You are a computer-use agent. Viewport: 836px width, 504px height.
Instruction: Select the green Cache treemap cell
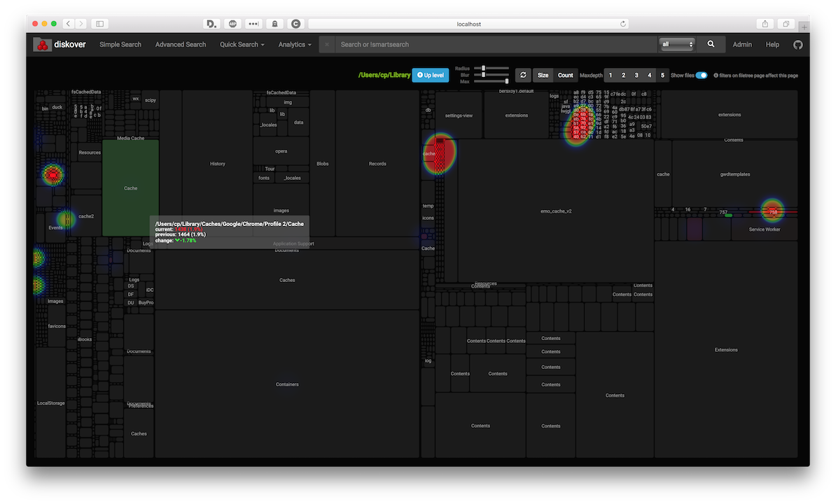(x=131, y=188)
